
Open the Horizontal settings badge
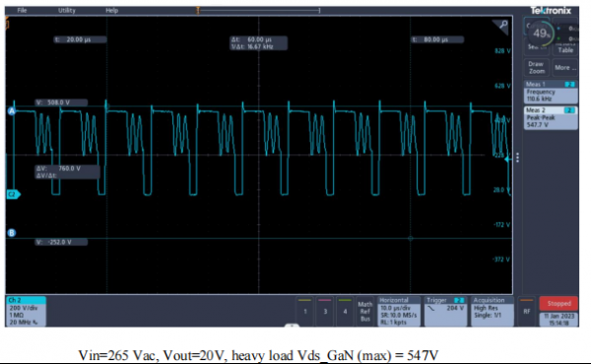tap(399, 311)
